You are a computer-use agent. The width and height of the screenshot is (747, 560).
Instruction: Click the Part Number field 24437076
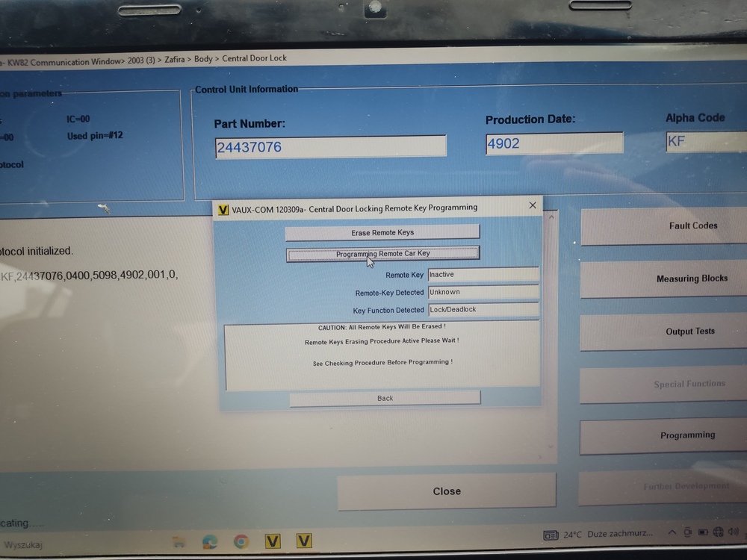(330, 147)
